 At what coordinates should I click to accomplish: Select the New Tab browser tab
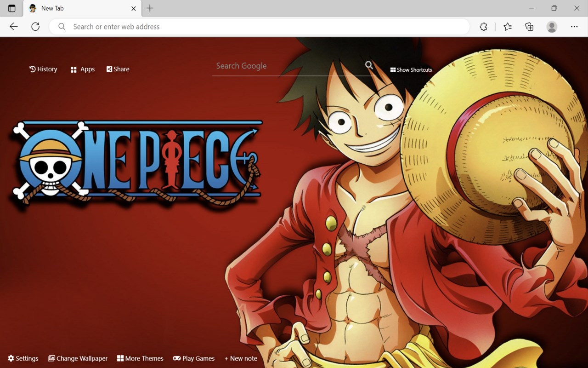pos(83,8)
